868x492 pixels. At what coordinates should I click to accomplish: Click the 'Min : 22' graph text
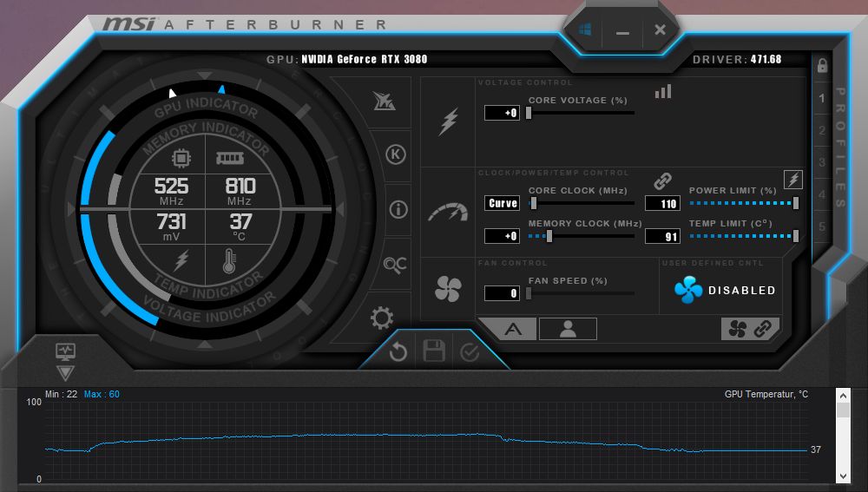pos(61,394)
